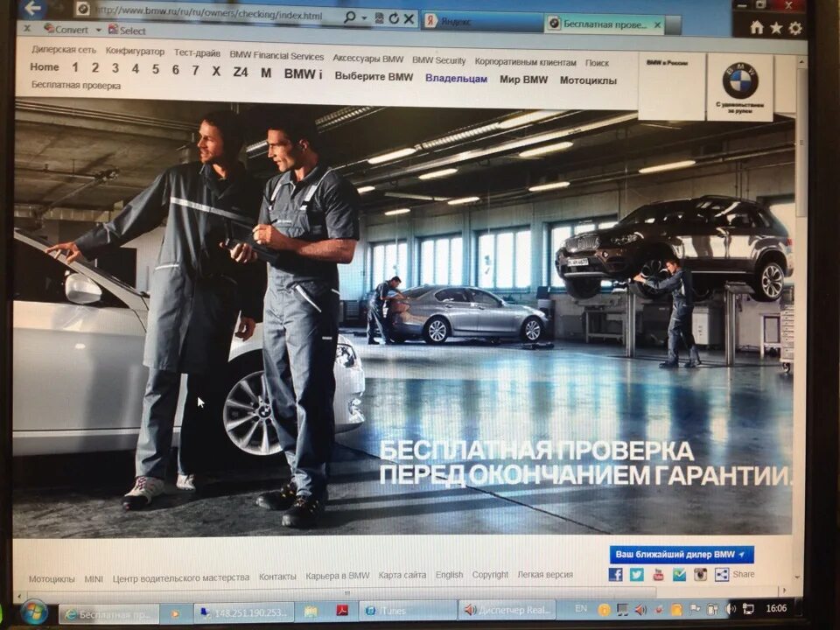
Task: Reload the page with the refresh icon
Action: (394, 18)
